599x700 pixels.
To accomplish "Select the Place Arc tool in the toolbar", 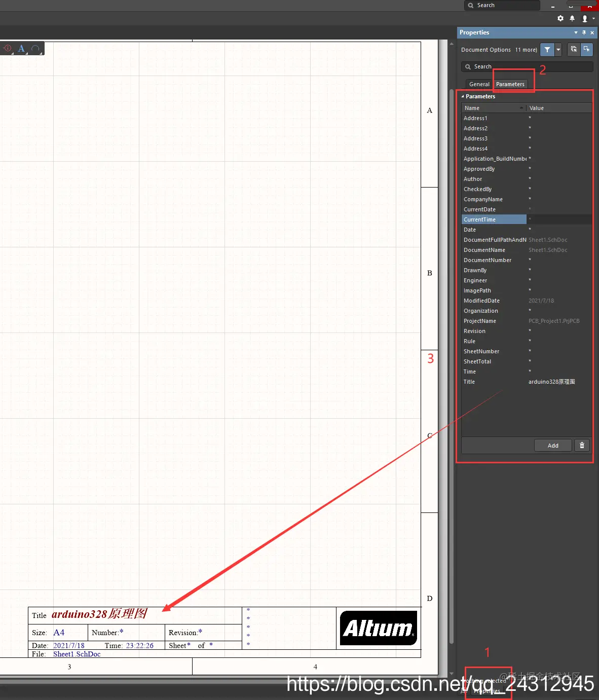I will pyautogui.click(x=35, y=49).
